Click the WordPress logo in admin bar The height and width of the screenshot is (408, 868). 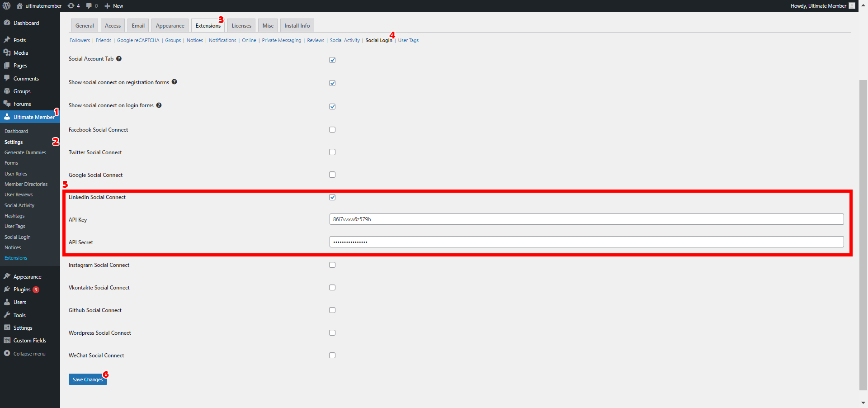pos(7,6)
